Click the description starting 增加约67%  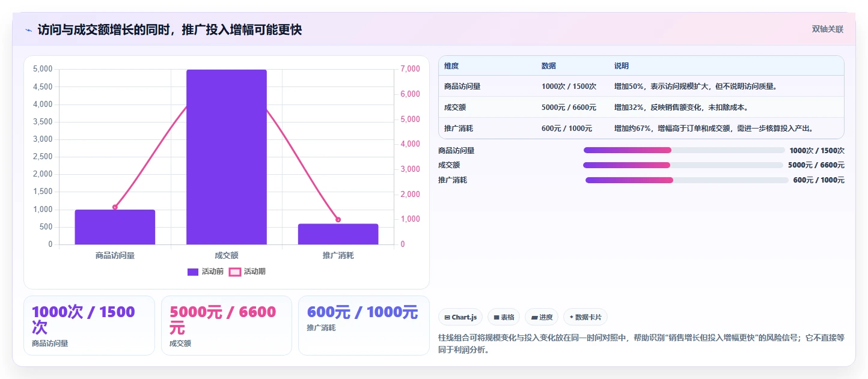tap(714, 129)
